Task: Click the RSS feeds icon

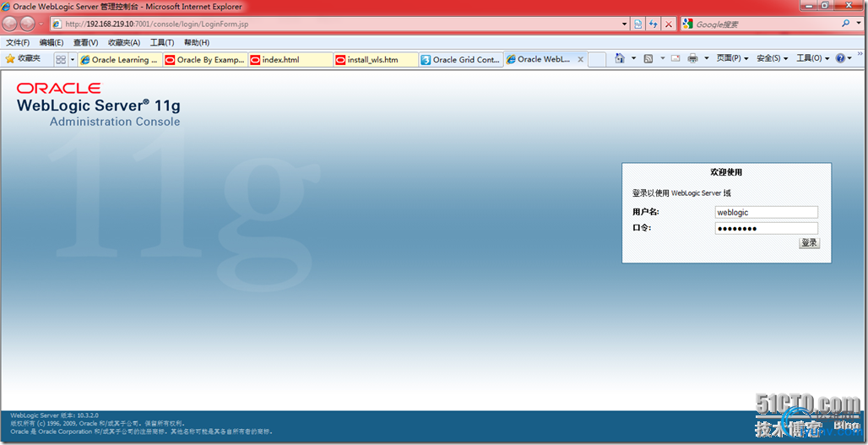Action: 648,58
